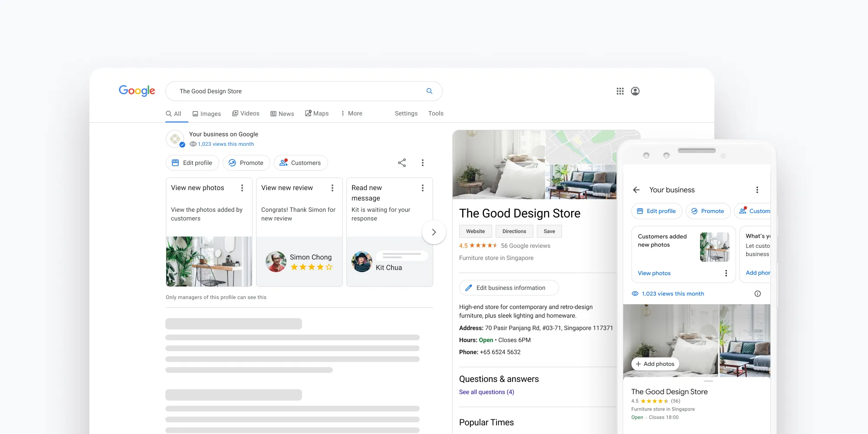Click the search magnifier icon in search box
868x434 pixels.
(429, 91)
